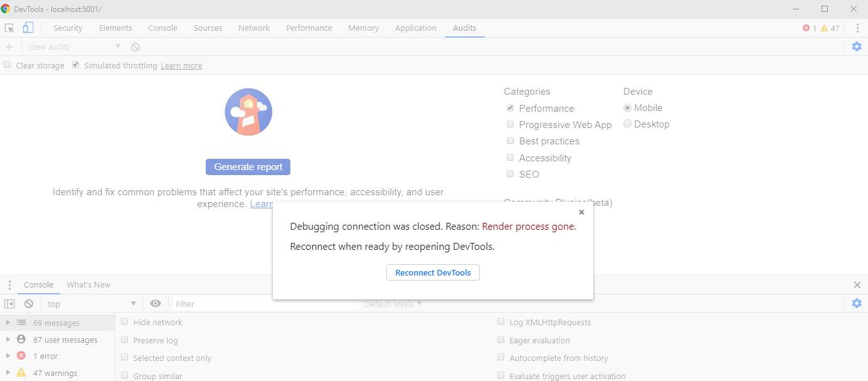Uncheck the Performance category
This screenshot has height=381, width=868.
click(x=511, y=108)
